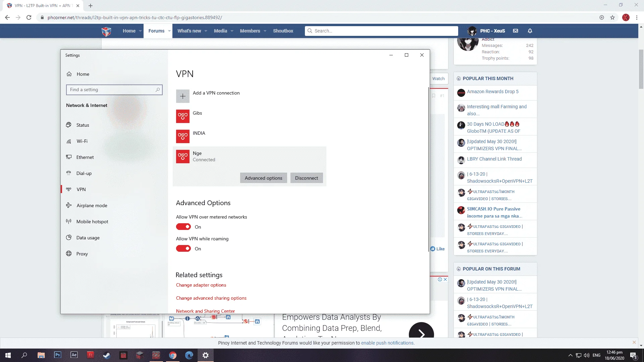
Task: Click the Nge VPN connection icon
Action: [182, 157]
